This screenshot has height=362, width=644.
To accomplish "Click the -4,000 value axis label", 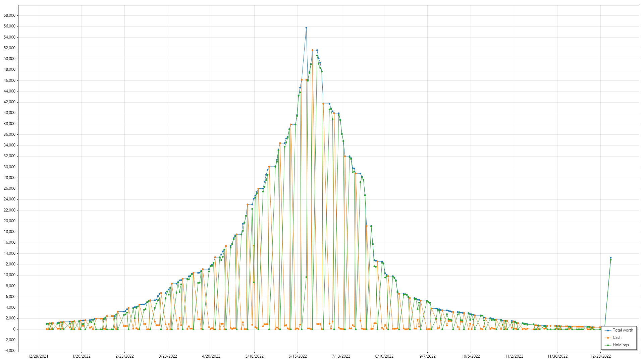I will pyautogui.click(x=9, y=351).
